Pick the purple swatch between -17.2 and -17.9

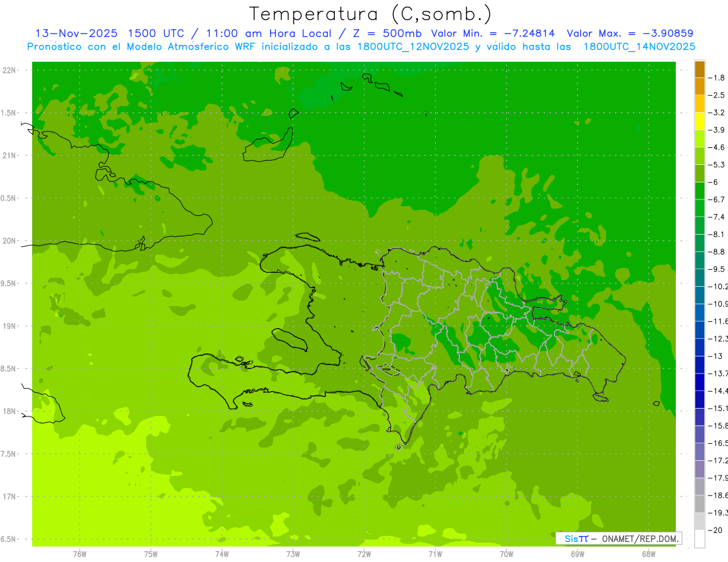[699, 469]
